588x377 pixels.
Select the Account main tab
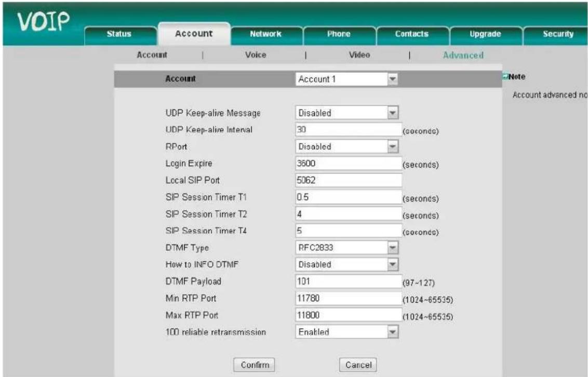194,34
